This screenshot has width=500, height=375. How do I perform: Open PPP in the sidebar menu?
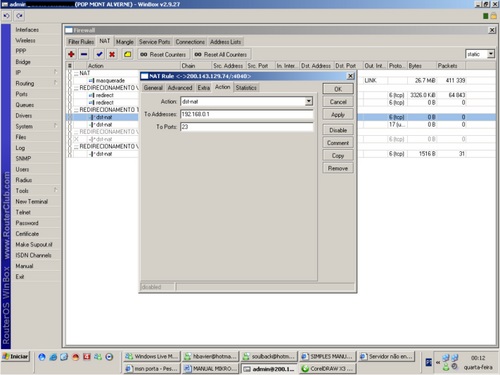[21, 51]
